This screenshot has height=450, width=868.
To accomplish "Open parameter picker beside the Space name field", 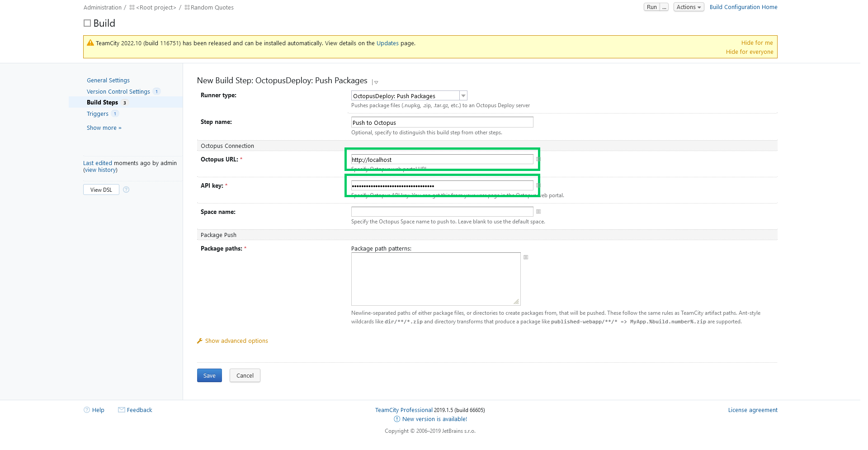I will [x=538, y=212].
